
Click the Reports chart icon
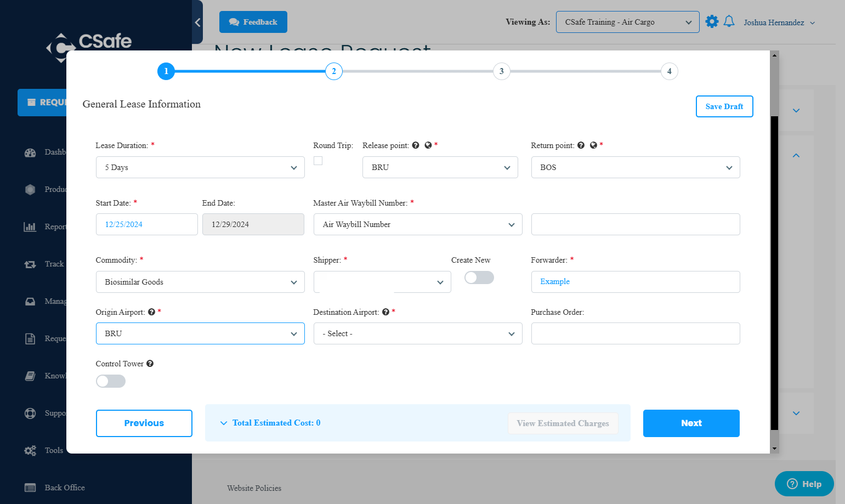click(30, 227)
